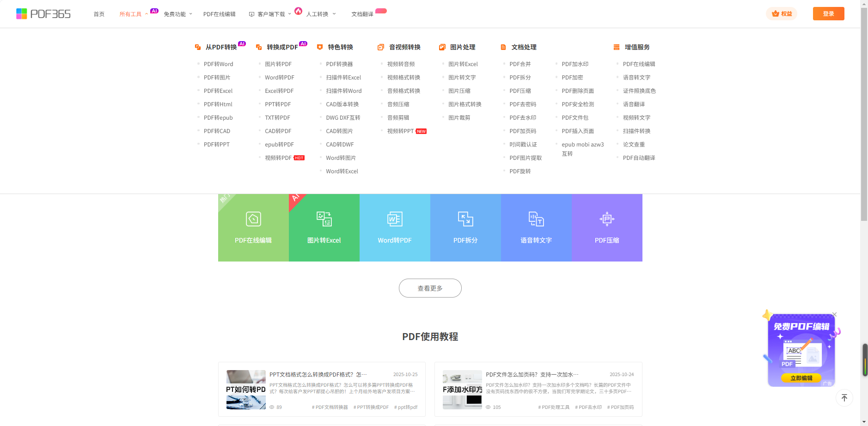868x426 pixels.
Task: Open the 人工转换 dropdown menu
Action: 321,14
